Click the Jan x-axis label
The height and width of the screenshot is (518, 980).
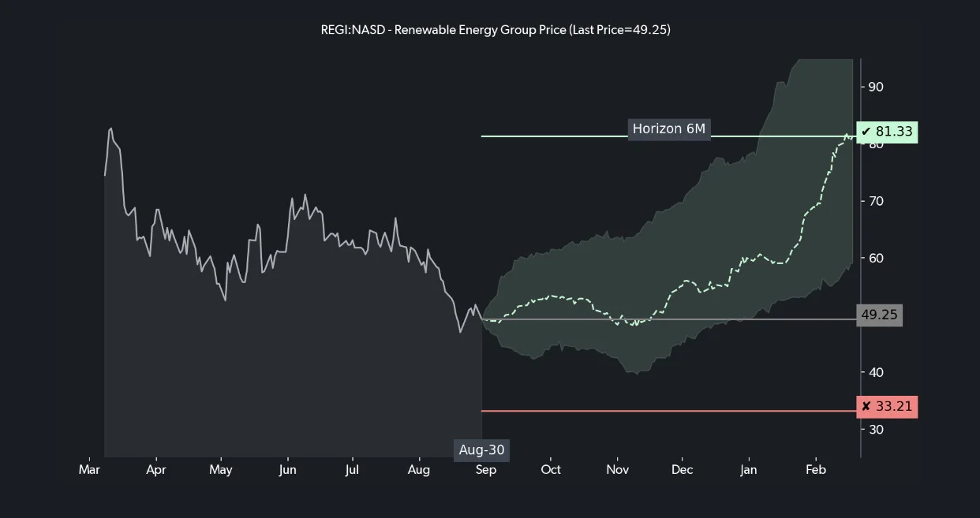[749, 470]
